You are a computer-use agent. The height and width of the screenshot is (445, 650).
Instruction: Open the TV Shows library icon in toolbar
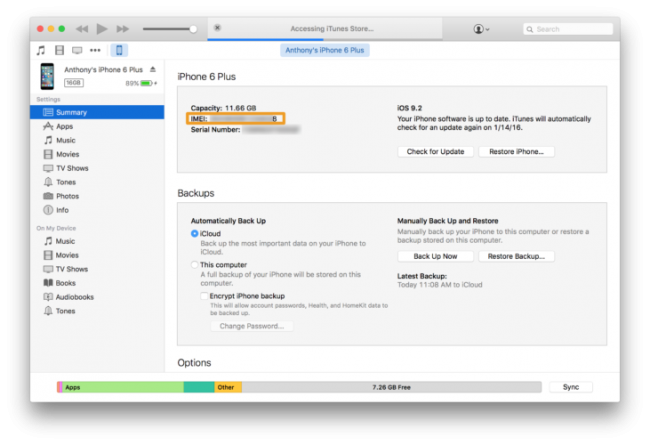pos(77,49)
